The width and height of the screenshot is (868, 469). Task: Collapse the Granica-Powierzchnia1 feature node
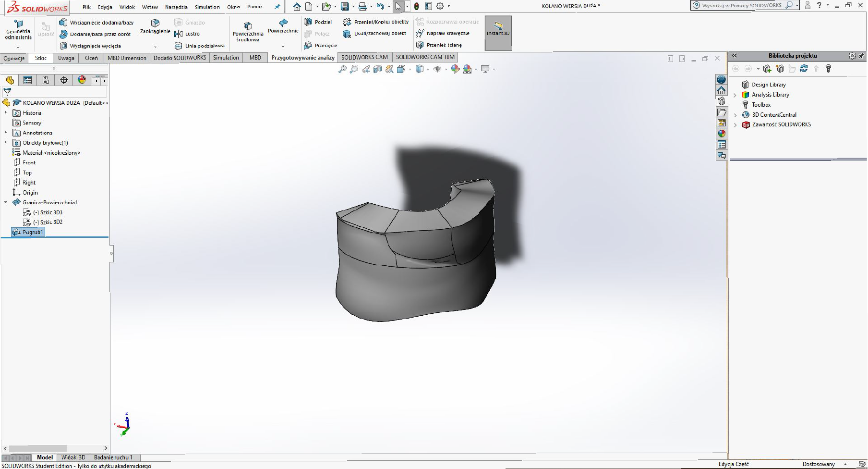(x=6, y=202)
